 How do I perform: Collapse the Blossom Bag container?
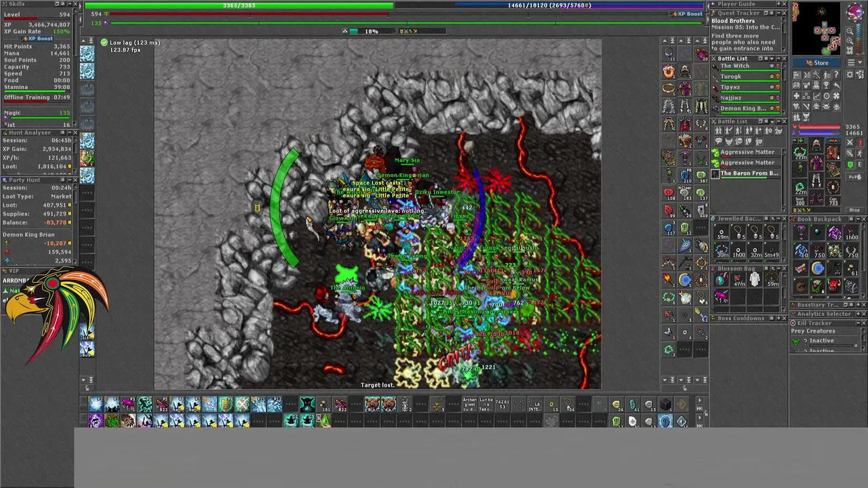[x=778, y=268]
